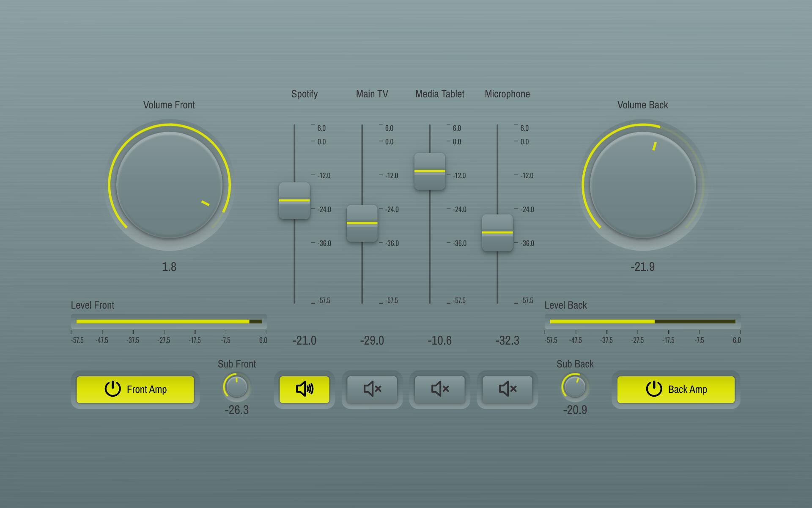812x508 pixels.
Task: Unmute the Microphone channel
Action: pyautogui.click(x=507, y=389)
